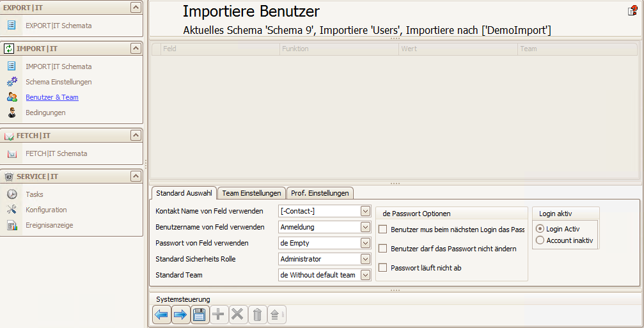Add entry with the plus button
Viewport: 644px width, 328px height.
[219, 315]
